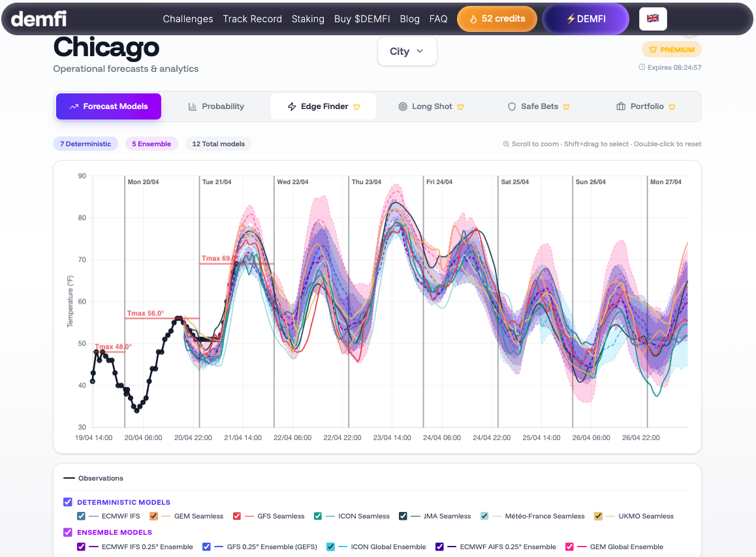
Task: Open the City dropdown
Action: pyautogui.click(x=407, y=52)
